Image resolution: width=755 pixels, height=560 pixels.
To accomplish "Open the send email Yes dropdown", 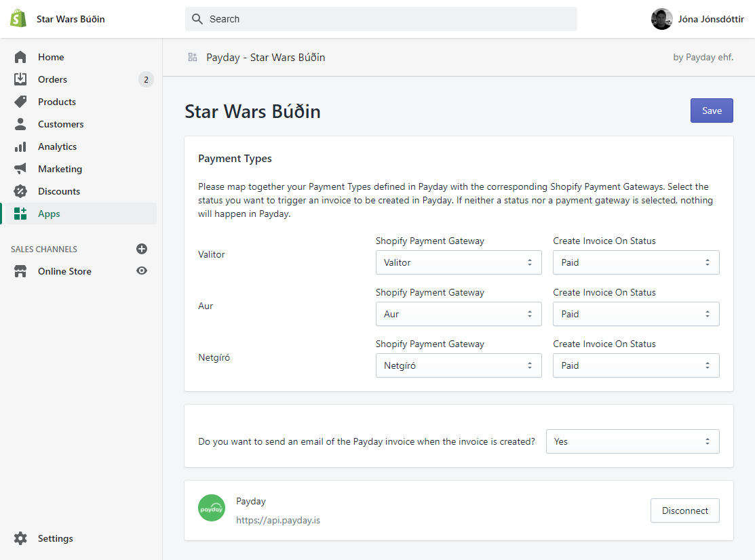I will [633, 441].
